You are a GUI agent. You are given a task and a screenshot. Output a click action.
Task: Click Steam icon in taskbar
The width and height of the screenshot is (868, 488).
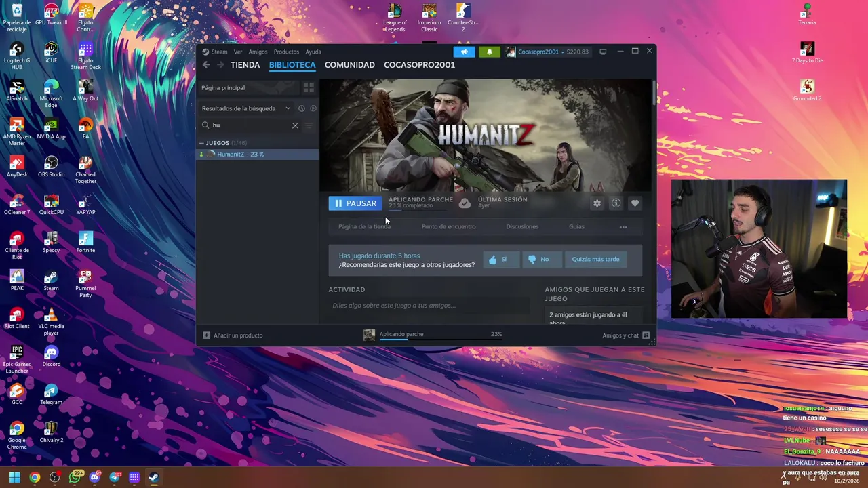[154, 477]
